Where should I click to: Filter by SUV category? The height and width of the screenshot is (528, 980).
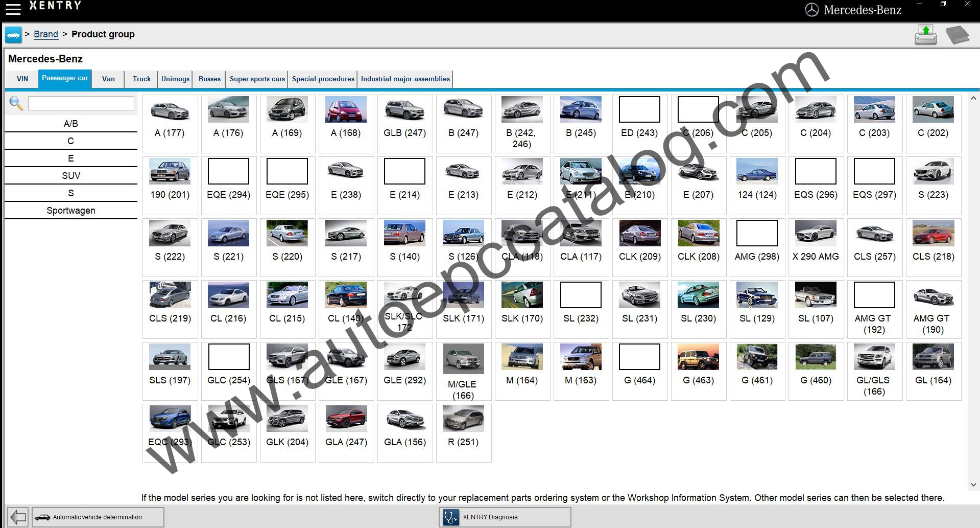tap(71, 176)
